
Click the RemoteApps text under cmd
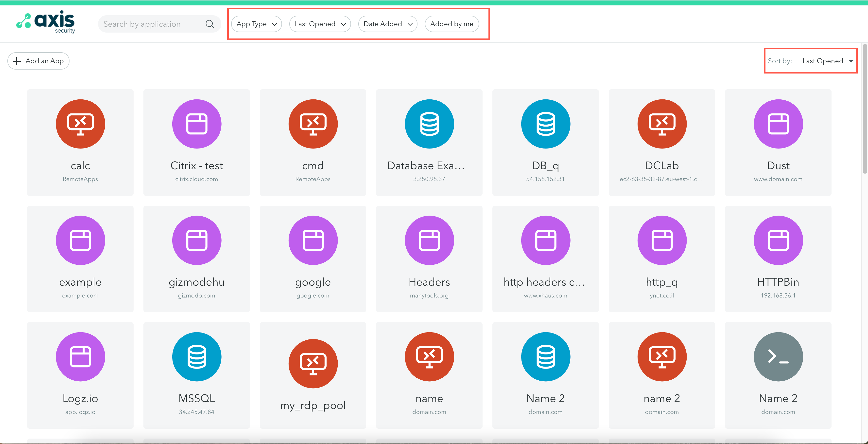click(x=313, y=179)
